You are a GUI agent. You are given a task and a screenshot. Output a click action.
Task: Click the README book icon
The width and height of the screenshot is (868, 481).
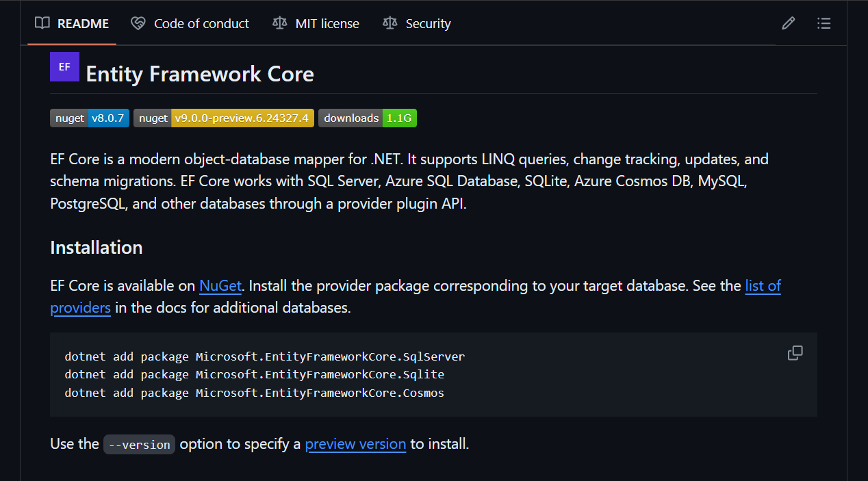[42, 23]
